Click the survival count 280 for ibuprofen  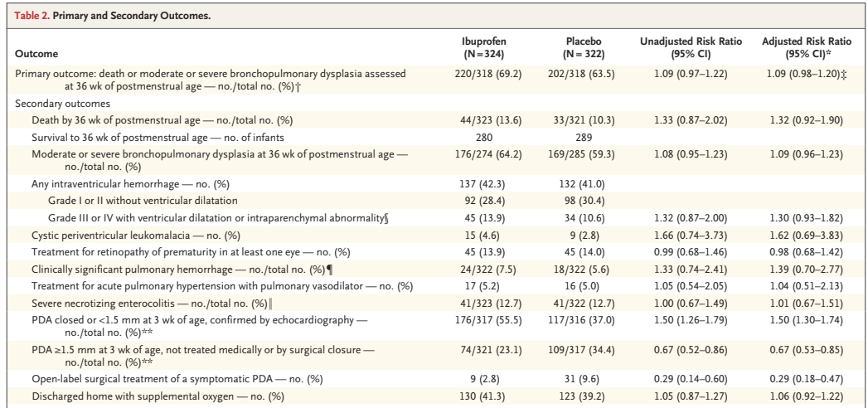click(483, 136)
